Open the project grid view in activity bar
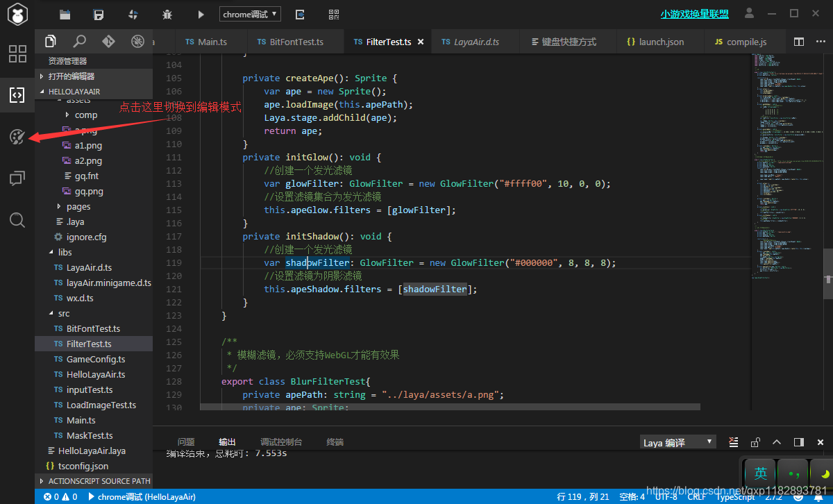 click(x=17, y=54)
